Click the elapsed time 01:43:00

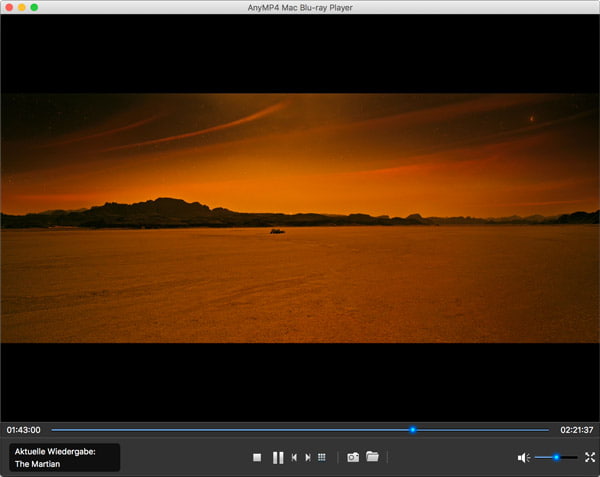point(23,430)
